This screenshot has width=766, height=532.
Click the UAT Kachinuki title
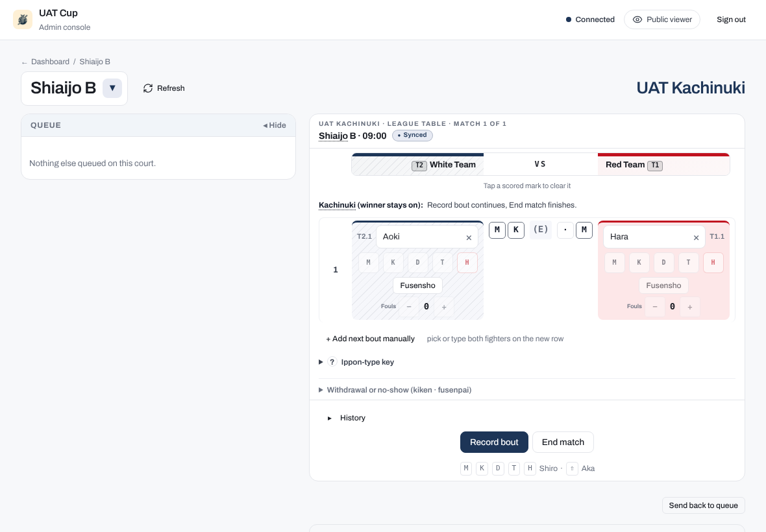click(x=691, y=88)
